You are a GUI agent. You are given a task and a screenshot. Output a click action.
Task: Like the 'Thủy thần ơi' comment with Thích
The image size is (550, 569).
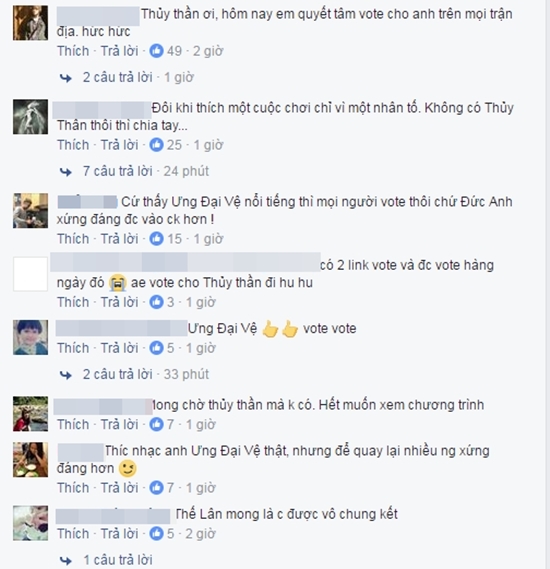pos(73,51)
